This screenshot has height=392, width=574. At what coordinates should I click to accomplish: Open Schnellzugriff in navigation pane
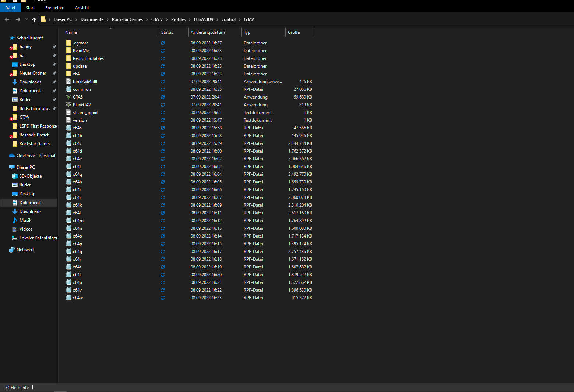(29, 38)
